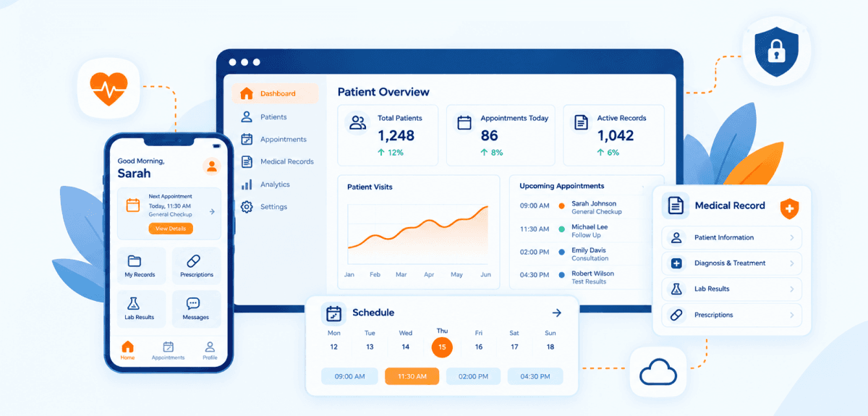This screenshot has height=416, width=868.
Task: Click View Details on phone
Action: 171,229
